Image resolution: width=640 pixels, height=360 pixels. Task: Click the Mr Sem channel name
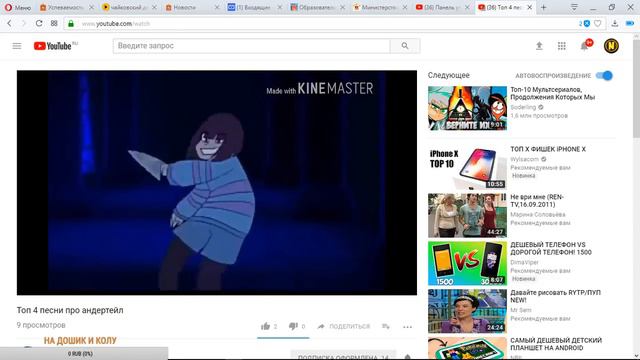521,310
